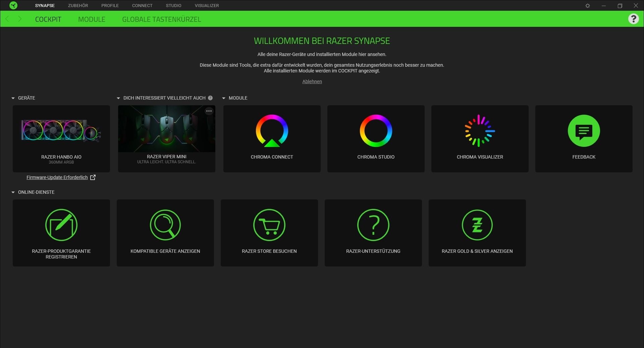This screenshot has width=644, height=348.
Task: Click the Razer logo icon
Action: [13, 5]
